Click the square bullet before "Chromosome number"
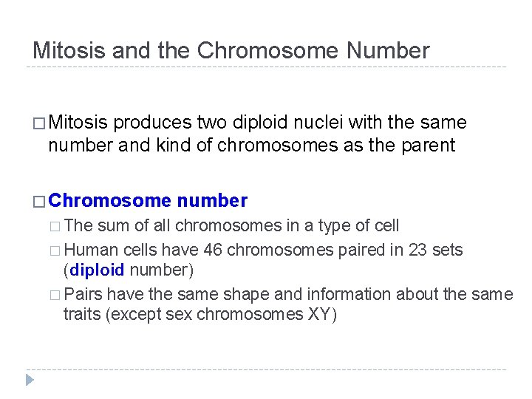Screen dimensions: 532x399 (40, 201)
